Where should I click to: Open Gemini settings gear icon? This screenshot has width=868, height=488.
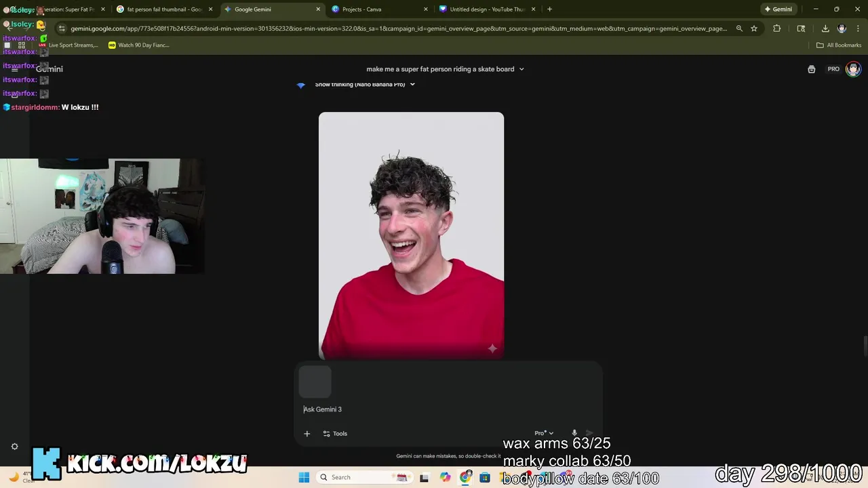tap(15, 447)
